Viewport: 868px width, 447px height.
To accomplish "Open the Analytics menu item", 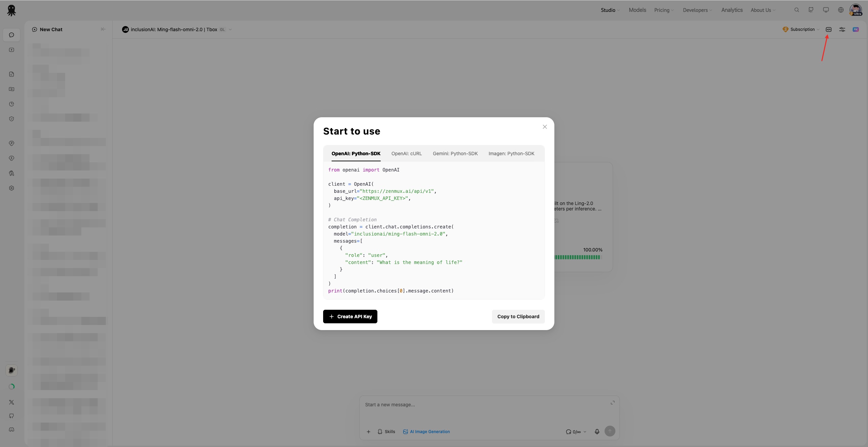I will pos(732,10).
